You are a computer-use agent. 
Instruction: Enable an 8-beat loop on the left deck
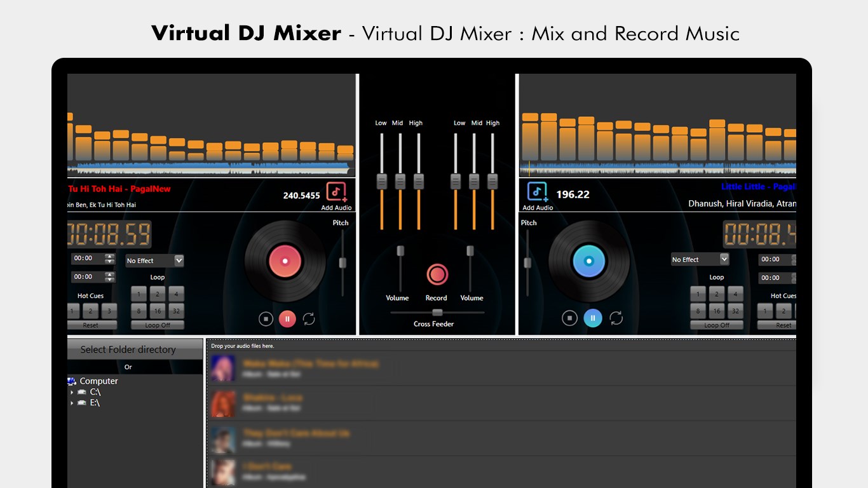click(137, 311)
